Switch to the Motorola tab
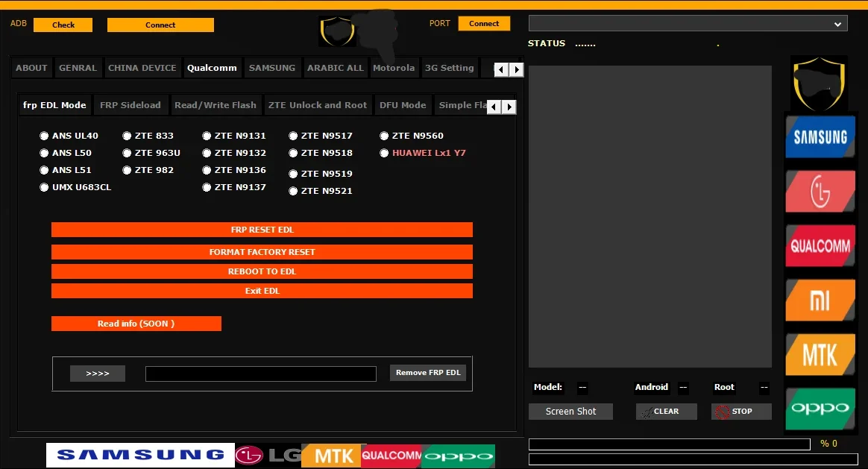The width and height of the screenshot is (868, 469). [394, 68]
